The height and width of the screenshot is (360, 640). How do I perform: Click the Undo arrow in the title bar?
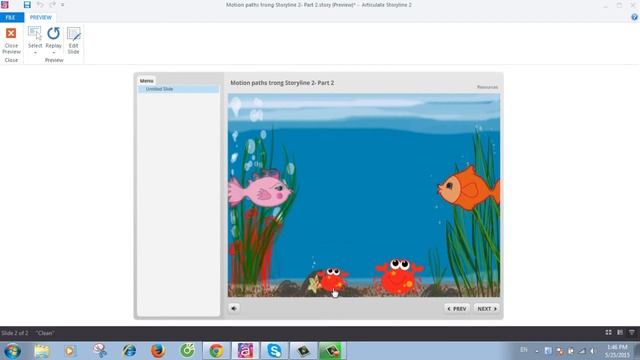click(x=40, y=5)
